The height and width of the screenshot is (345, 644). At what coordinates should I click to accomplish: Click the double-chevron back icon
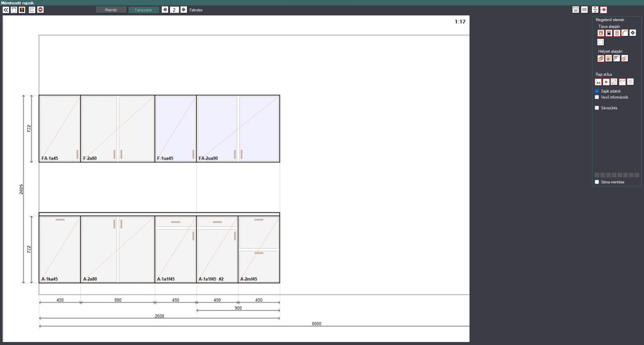coord(6,10)
